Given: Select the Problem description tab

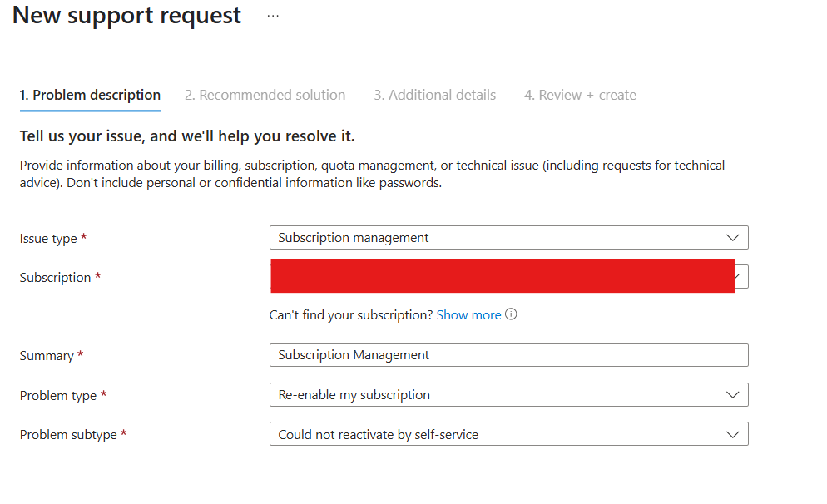Looking at the screenshot, I should (90, 94).
